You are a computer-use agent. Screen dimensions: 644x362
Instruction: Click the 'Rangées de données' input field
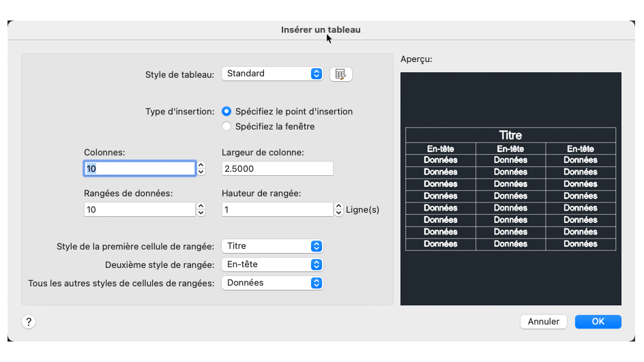pyautogui.click(x=139, y=210)
